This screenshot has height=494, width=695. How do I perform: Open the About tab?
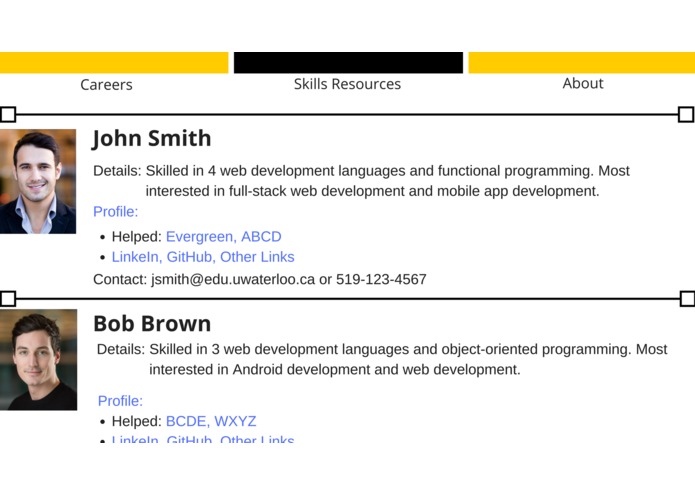pos(583,83)
